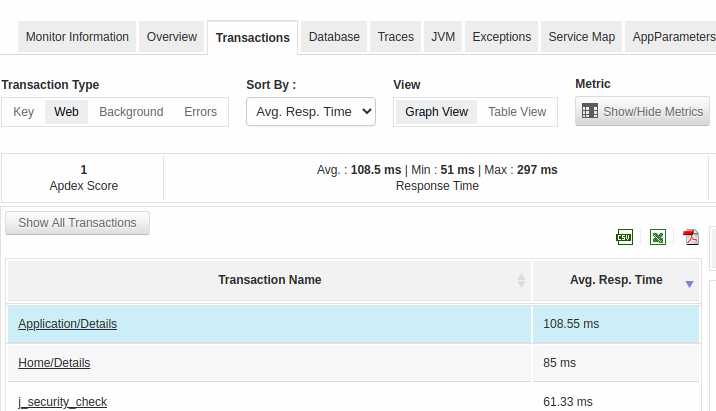Select Key transaction type
716x411 pixels.
point(23,112)
